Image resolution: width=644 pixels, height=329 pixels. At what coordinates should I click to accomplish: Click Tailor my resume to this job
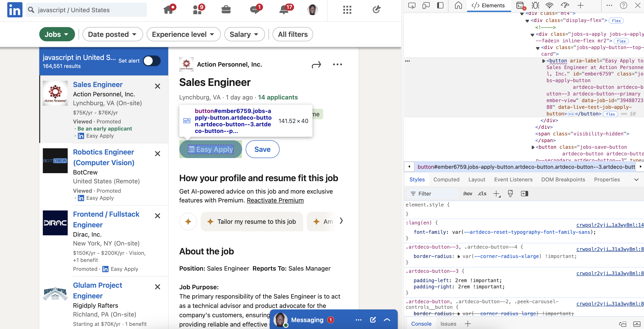coord(252,222)
